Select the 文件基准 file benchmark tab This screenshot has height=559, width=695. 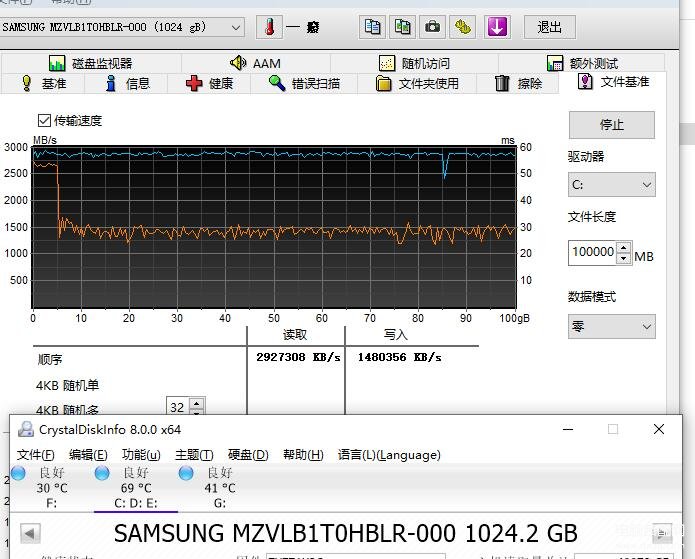[x=613, y=82]
